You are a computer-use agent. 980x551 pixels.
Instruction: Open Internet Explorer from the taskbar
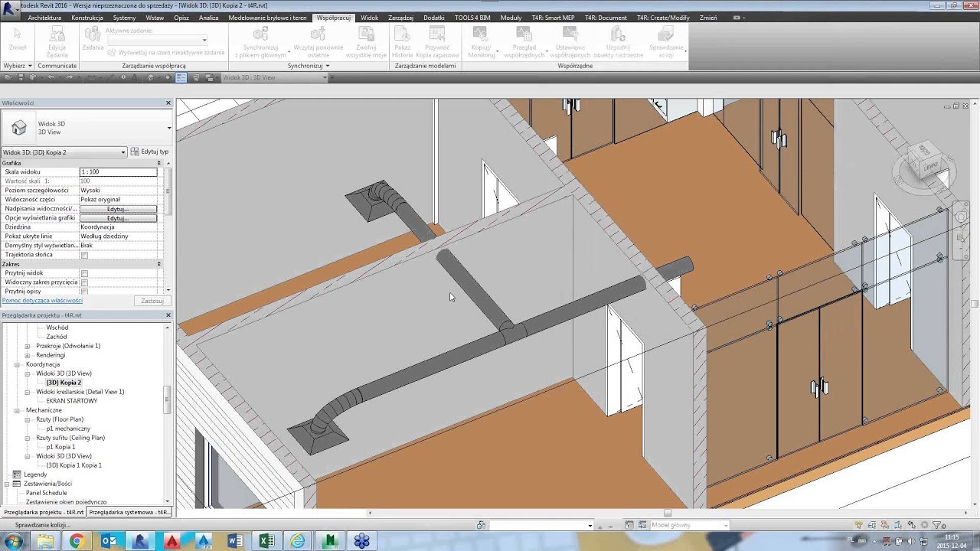click(x=298, y=541)
